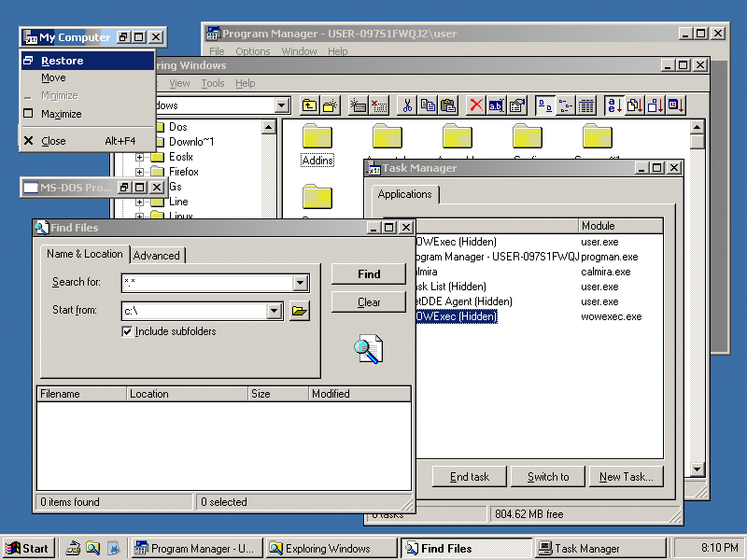Toggle the Include subfolders checkbox
The image size is (747, 560).
pos(128,331)
